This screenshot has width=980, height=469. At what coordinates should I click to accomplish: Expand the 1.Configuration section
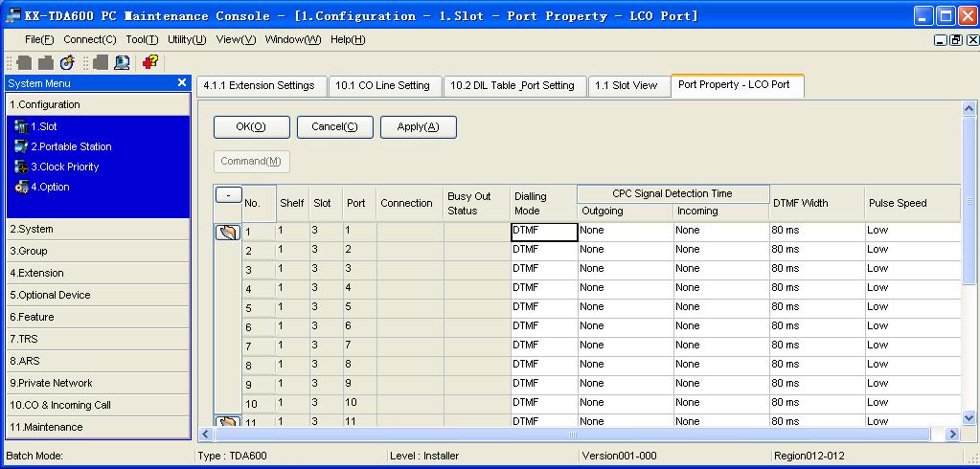[x=98, y=104]
